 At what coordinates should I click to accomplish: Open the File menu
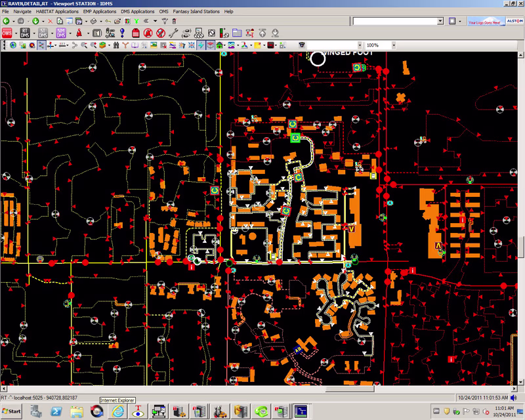pyautogui.click(x=5, y=11)
